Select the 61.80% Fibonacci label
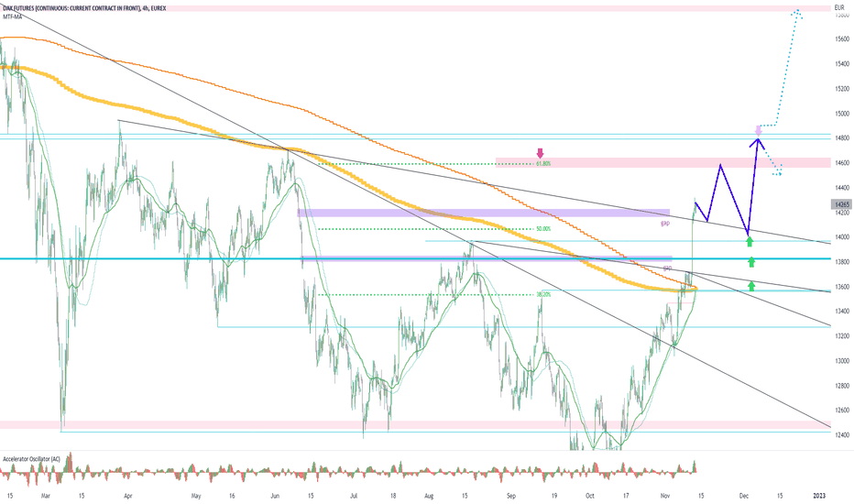The width and height of the screenshot is (854, 504). click(x=543, y=163)
